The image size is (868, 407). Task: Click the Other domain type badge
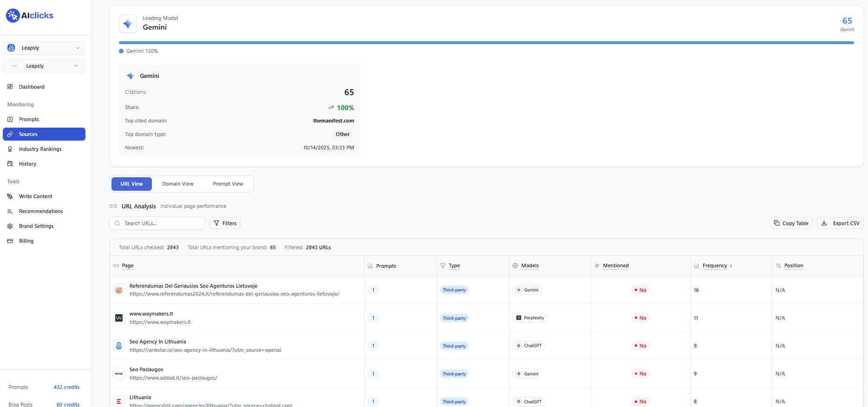[343, 134]
